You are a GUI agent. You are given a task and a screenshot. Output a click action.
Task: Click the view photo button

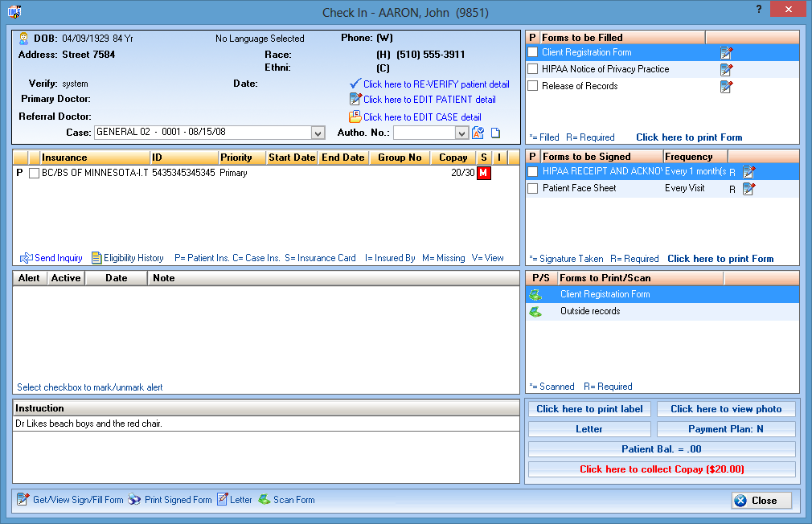pyautogui.click(x=726, y=409)
